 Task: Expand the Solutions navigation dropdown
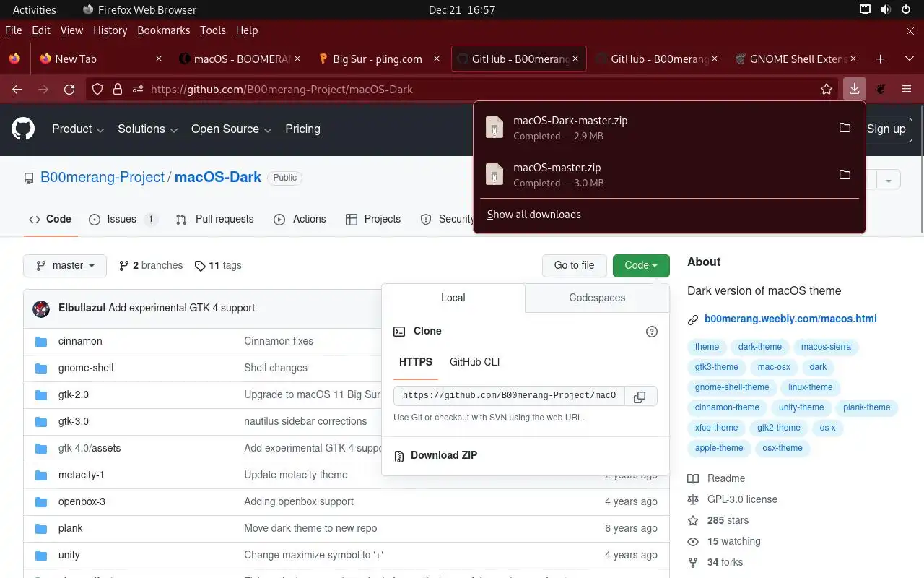pos(148,129)
